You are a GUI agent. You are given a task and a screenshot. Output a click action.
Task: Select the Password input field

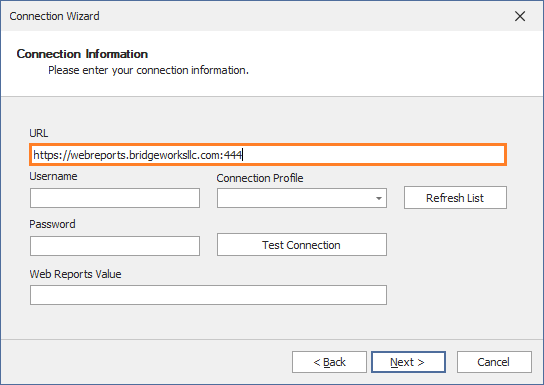115,246
